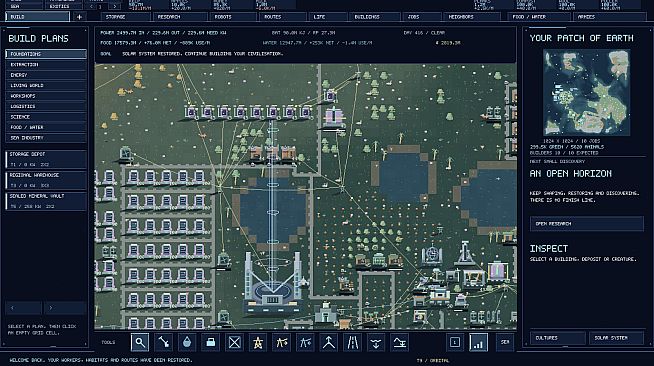Click the small square layer icon
Viewport: 654px width, 366px height.
[x=455, y=343]
